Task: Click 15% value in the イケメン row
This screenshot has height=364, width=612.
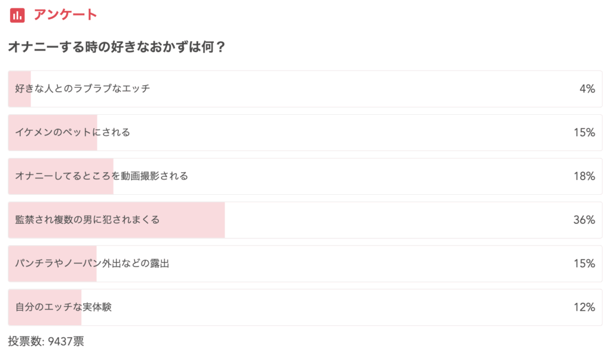Action: (x=584, y=133)
